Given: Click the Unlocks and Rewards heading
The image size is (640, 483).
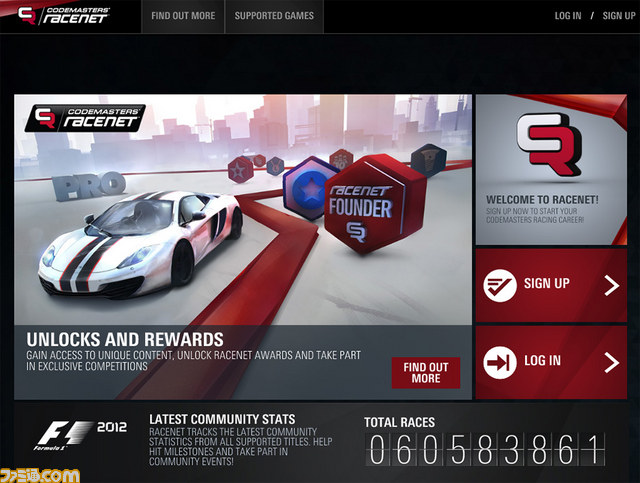Looking at the screenshot, I should tap(125, 340).
